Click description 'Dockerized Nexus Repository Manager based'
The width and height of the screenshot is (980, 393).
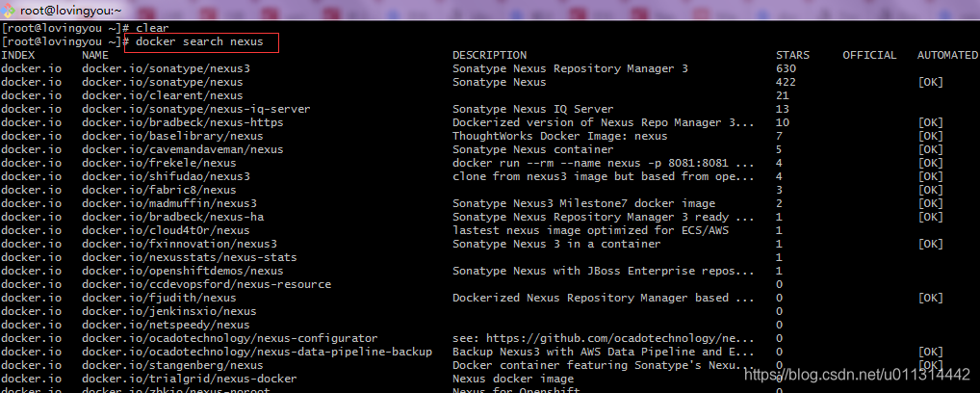(x=604, y=298)
